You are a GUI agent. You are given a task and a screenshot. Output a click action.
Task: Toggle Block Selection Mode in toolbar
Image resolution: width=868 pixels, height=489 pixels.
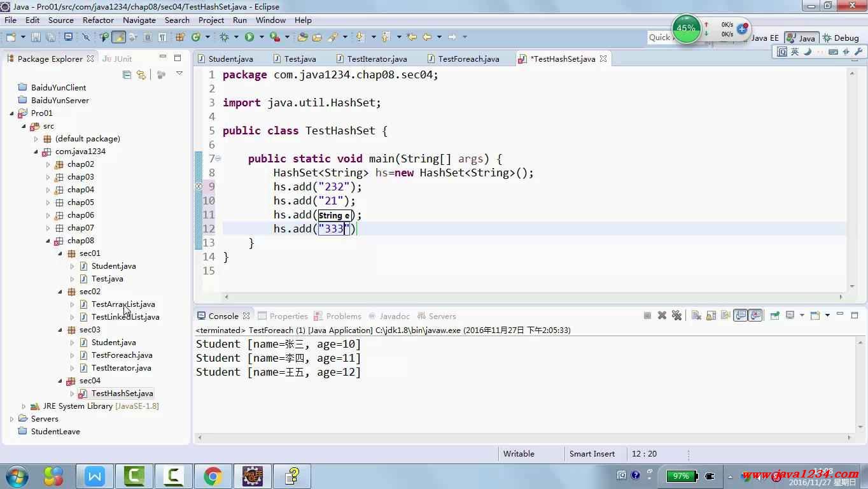(148, 37)
